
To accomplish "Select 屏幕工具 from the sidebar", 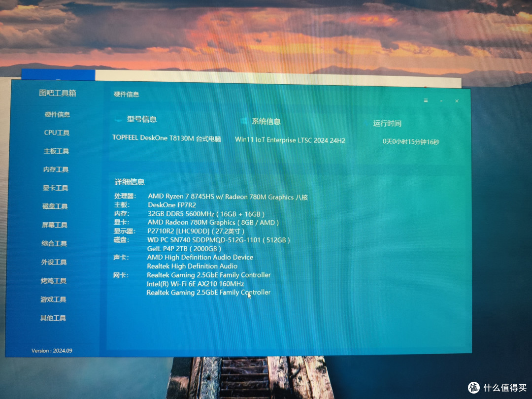I will tap(55, 225).
